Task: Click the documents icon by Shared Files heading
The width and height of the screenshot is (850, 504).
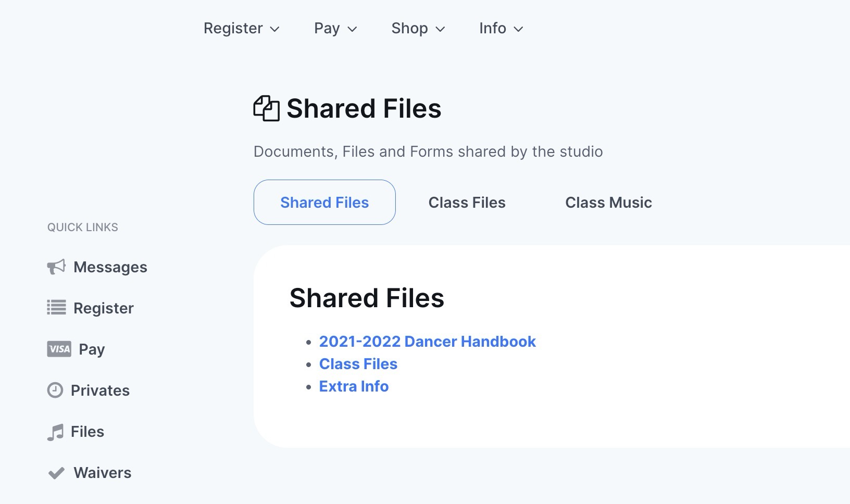Action: 266,108
